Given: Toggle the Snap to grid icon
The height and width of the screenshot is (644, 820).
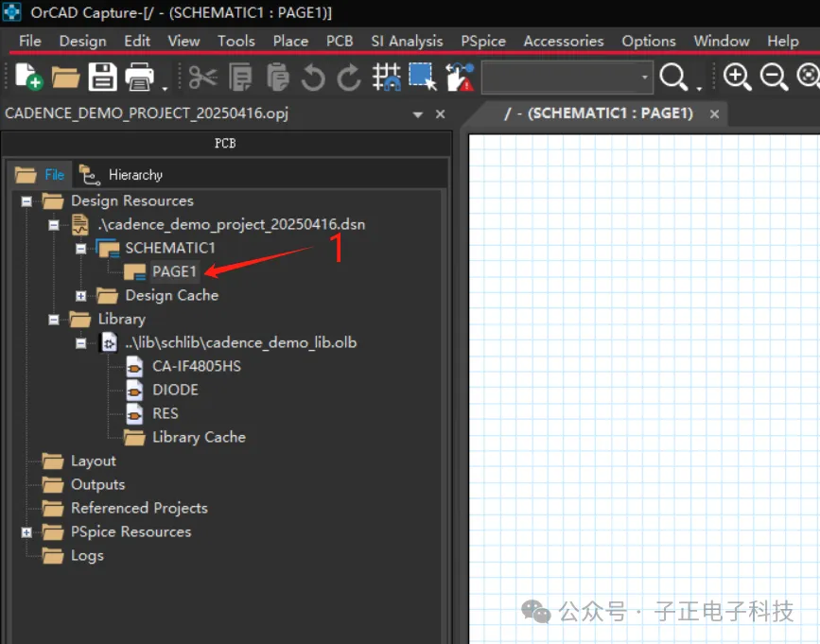Looking at the screenshot, I should [387, 77].
